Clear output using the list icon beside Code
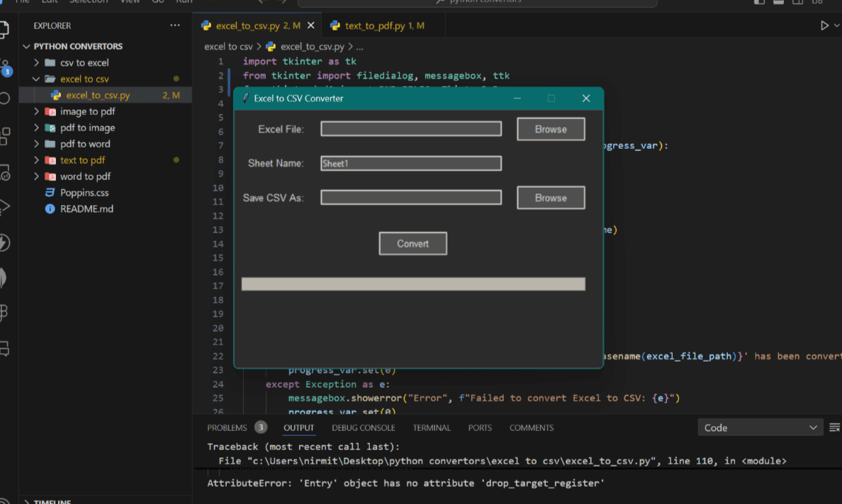The image size is (842, 504). (x=835, y=427)
